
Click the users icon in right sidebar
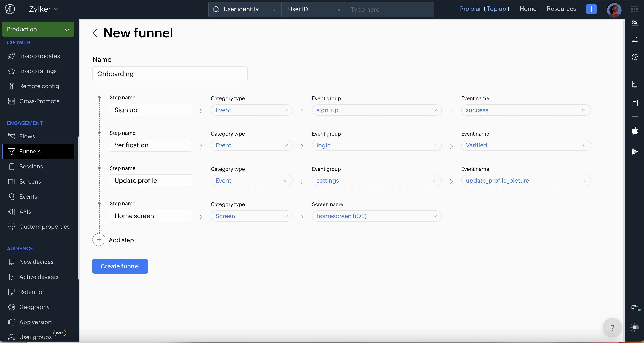[x=635, y=23]
